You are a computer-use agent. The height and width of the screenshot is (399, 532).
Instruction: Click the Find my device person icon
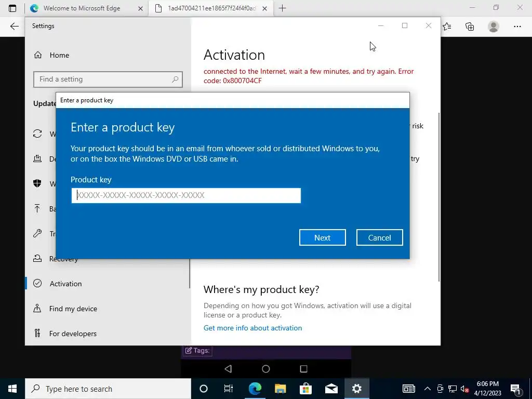click(37, 309)
